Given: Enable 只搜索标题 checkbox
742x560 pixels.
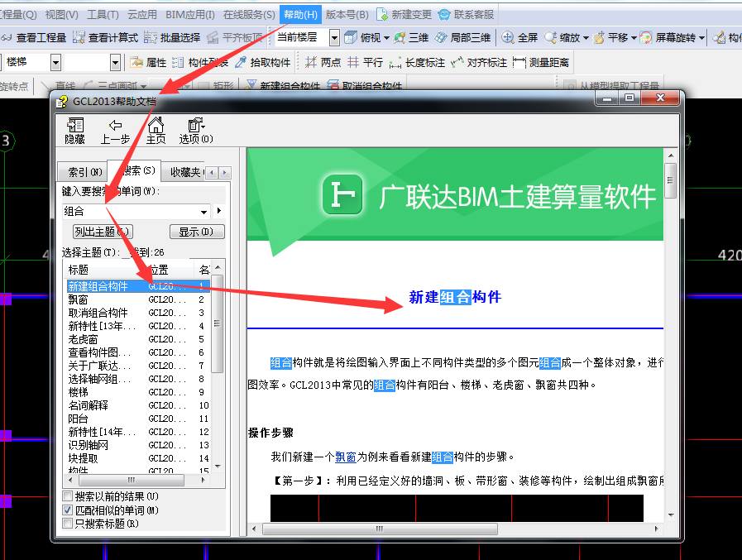Looking at the screenshot, I should tap(68, 523).
